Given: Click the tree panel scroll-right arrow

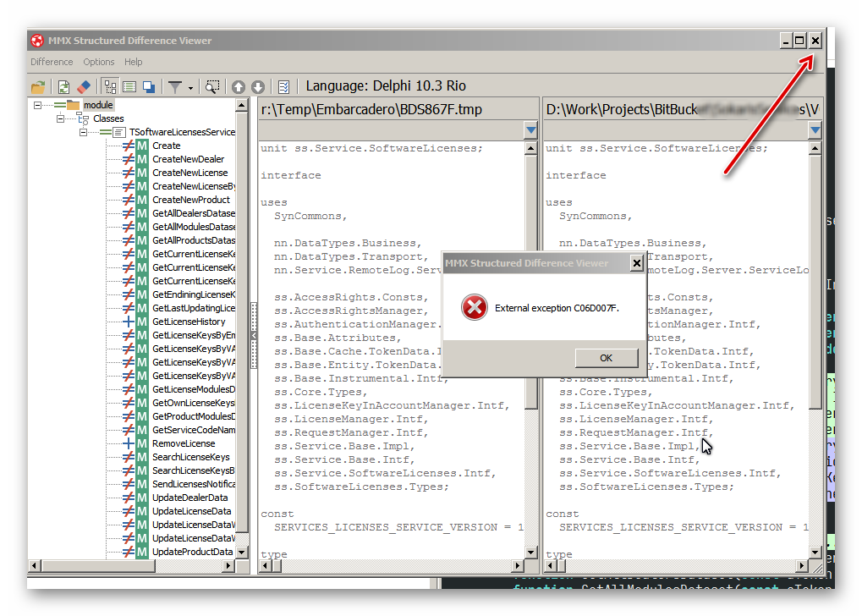Looking at the screenshot, I should click(x=228, y=565).
